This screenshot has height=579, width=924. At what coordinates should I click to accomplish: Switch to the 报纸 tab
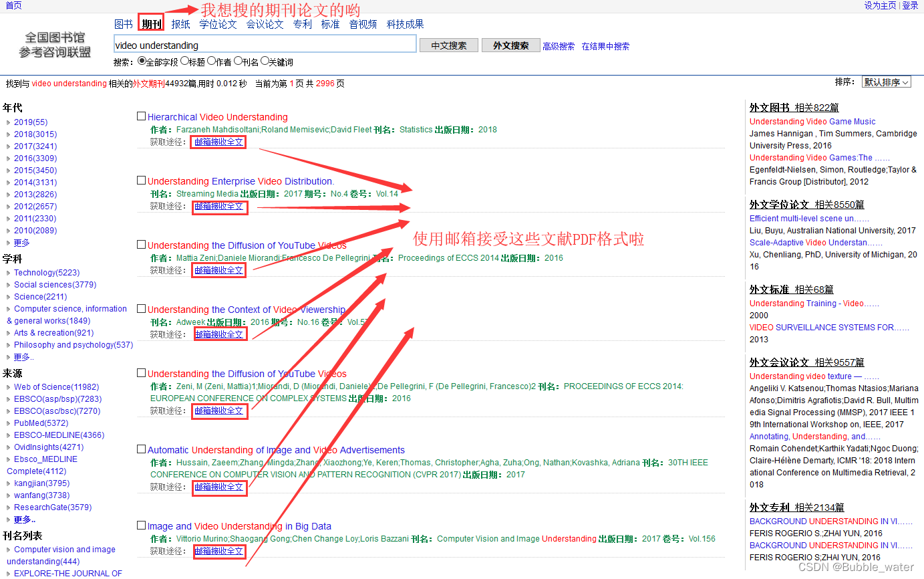tap(180, 24)
